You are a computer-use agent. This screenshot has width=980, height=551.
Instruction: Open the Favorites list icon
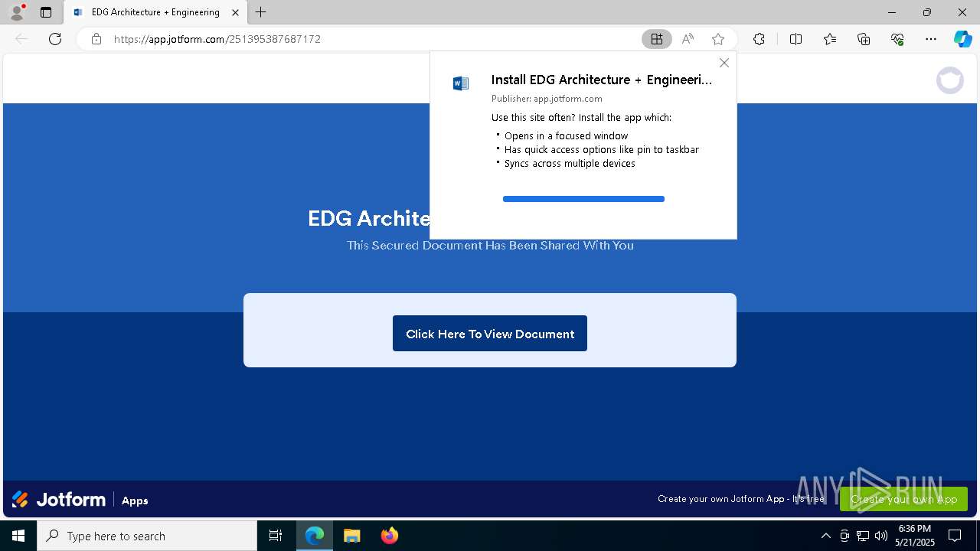(x=830, y=39)
